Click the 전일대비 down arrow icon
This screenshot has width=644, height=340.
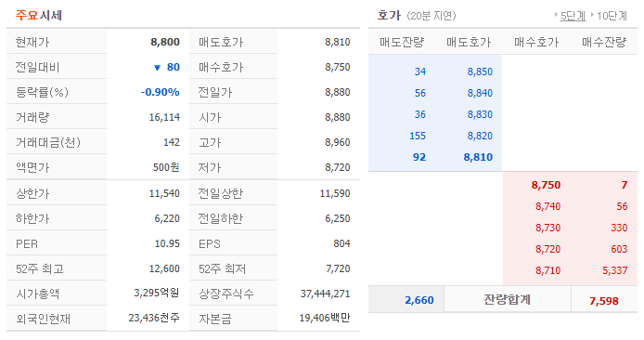157,68
